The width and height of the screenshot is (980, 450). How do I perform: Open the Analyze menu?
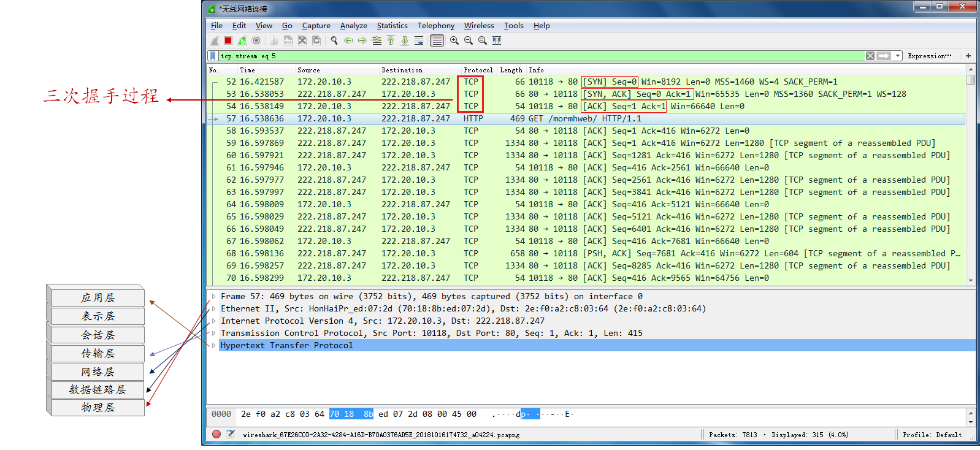point(353,26)
